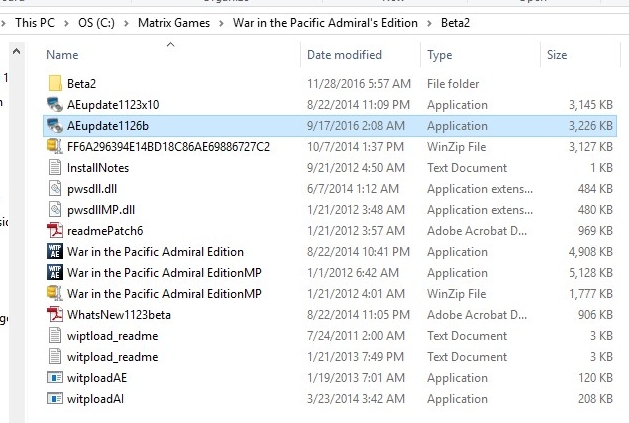Navigate to OS (C:) in address bar
Image resolution: width=629 pixels, height=423 pixels.
click(96, 23)
